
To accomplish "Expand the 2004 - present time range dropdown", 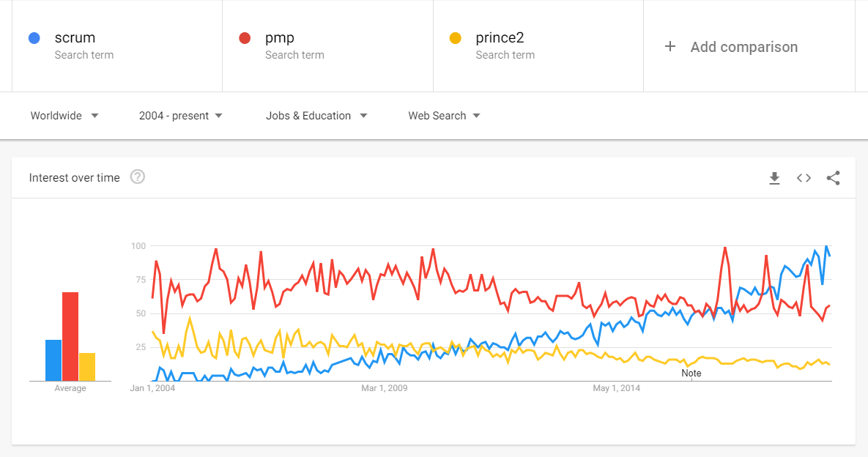I will coord(180,116).
